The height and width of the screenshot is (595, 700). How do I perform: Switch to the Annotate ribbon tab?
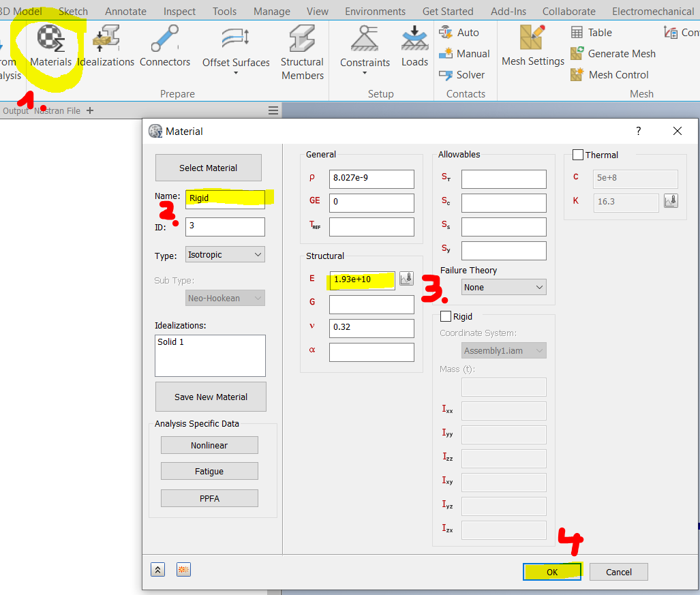point(125,11)
